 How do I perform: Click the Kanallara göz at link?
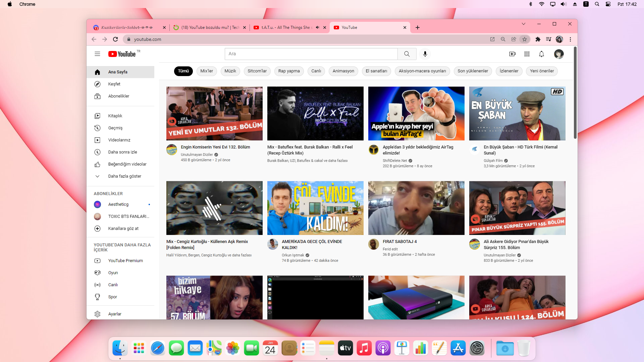pyautogui.click(x=123, y=229)
